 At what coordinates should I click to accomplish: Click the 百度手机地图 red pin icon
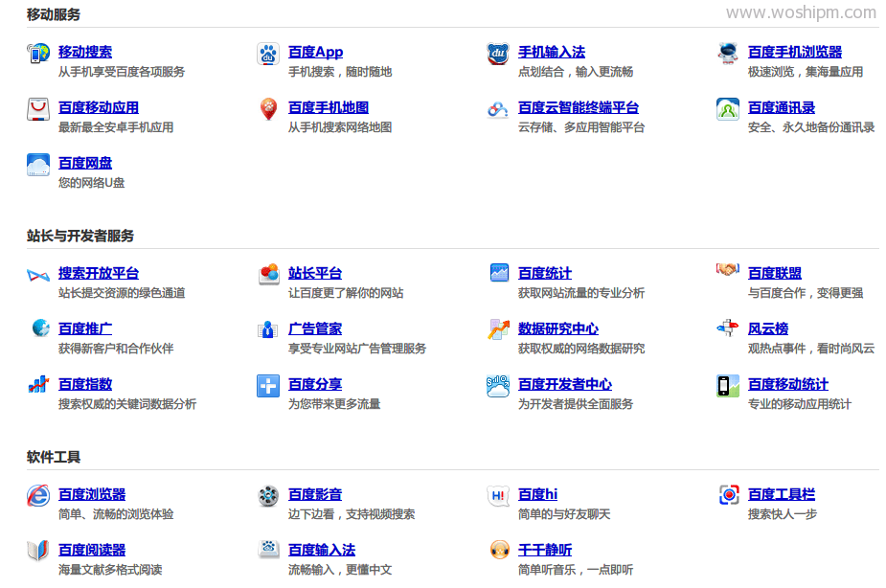[268, 109]
